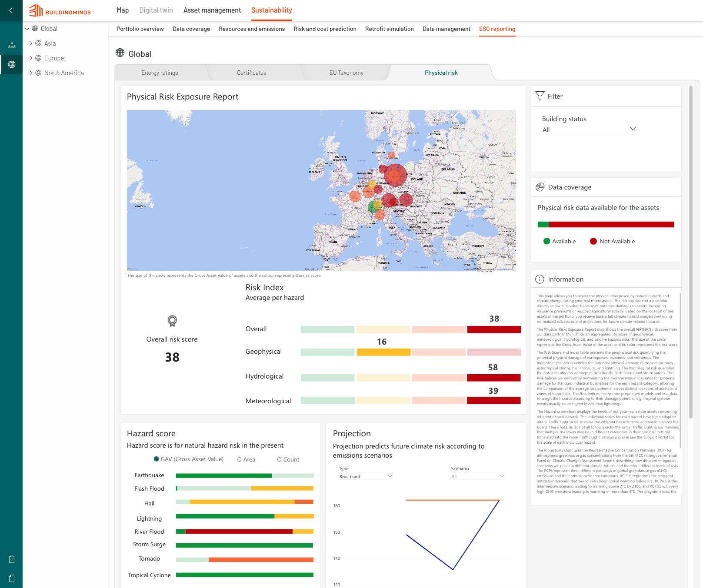Screen dimensions: 703x588
Task: Click the red Overall risk index segment
Action: pos(494,330)
